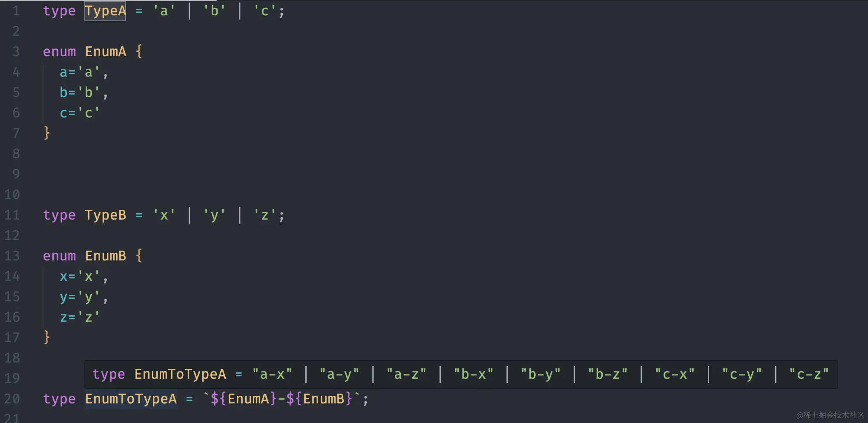Viewport: 868px width, 423px height.
Task: Click "b-x" in the hover tooltip
Action: tap(474, 374)
